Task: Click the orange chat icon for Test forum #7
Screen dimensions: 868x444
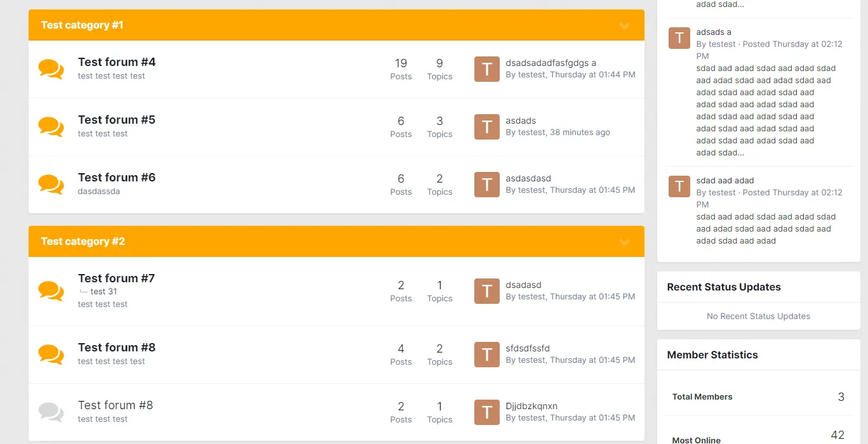Action: (x=51, y=291)
